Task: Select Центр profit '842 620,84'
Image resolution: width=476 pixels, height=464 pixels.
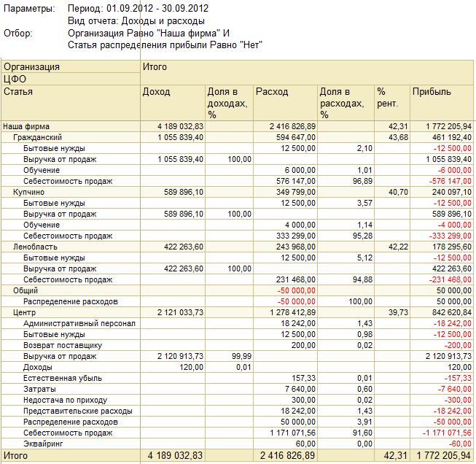Action: pyautogui.click(x=452, y=312)
